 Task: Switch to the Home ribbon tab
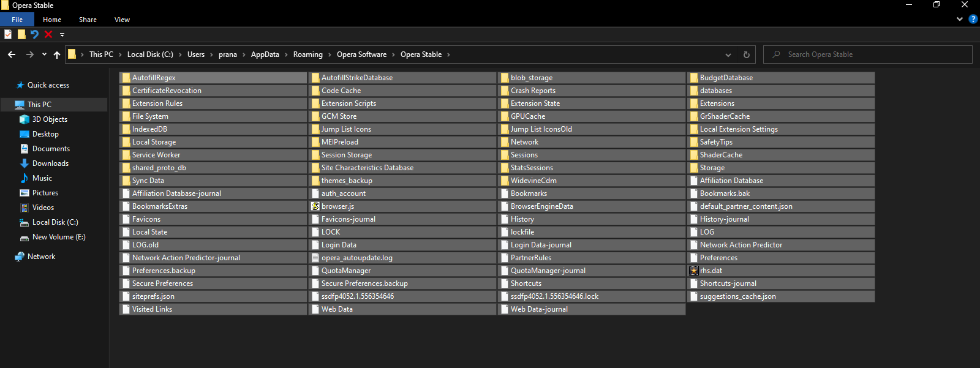(52, 20)
